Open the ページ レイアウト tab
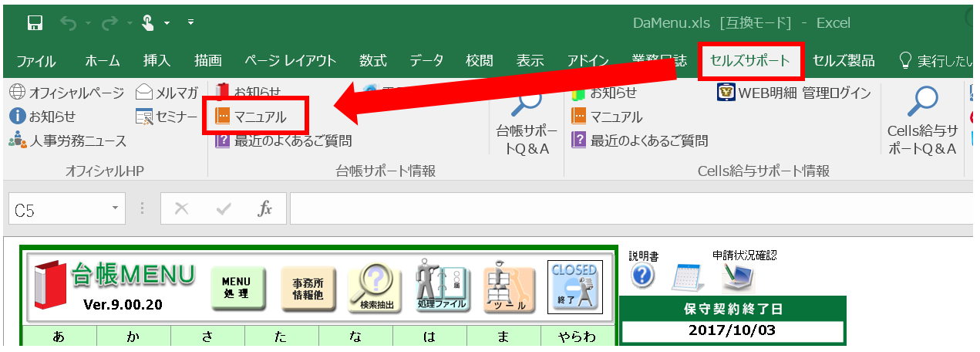This screenshot has height=352, width=980. (291, 61)
